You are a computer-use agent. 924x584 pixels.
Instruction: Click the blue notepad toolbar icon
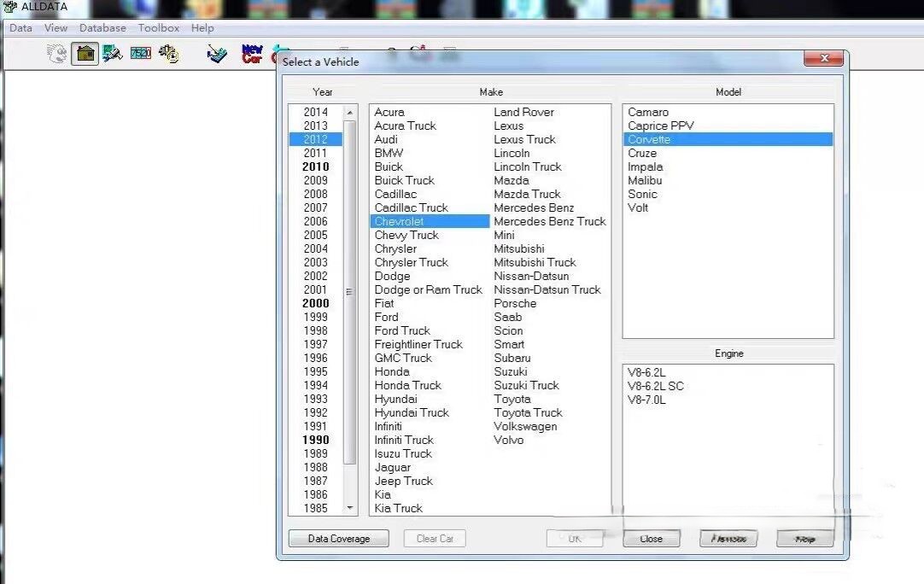tap(217, 55)
